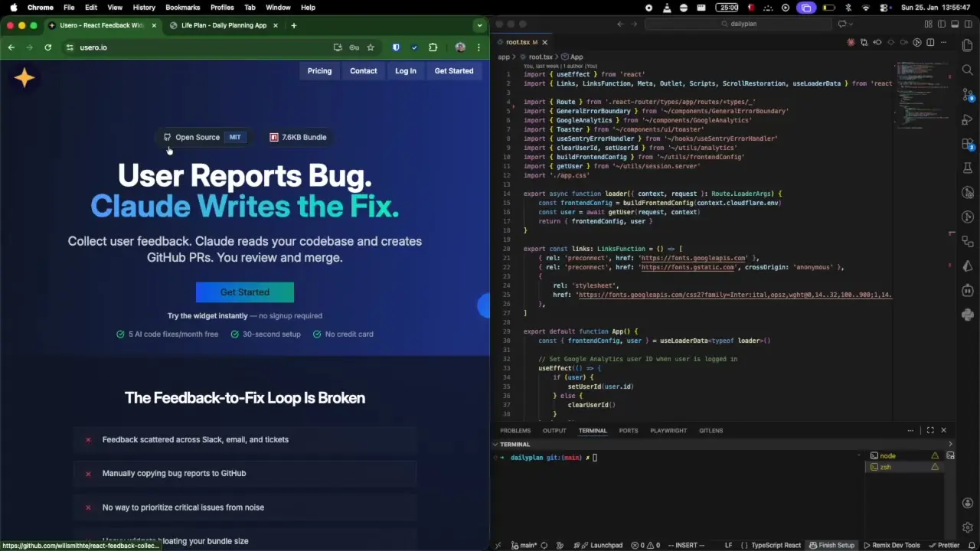Maximize the terminal panel size
The height and width of the screenshot is (551, 980).
[x=930, y=430]
